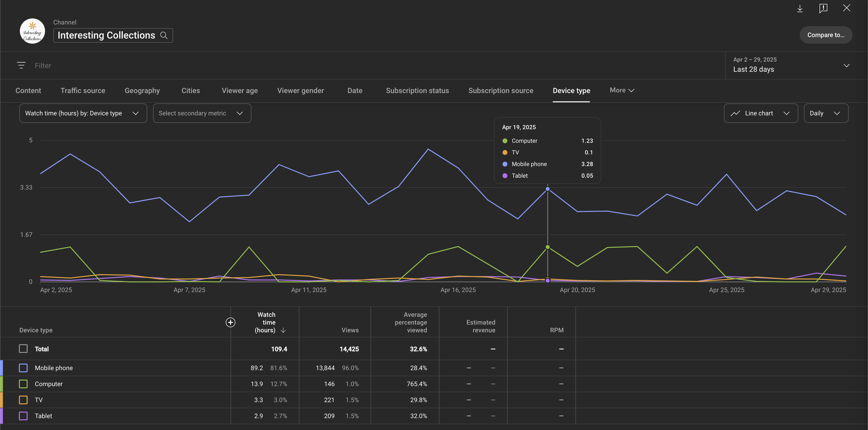Click the Mobile phone data point on Apr 19

click(548, 189)
